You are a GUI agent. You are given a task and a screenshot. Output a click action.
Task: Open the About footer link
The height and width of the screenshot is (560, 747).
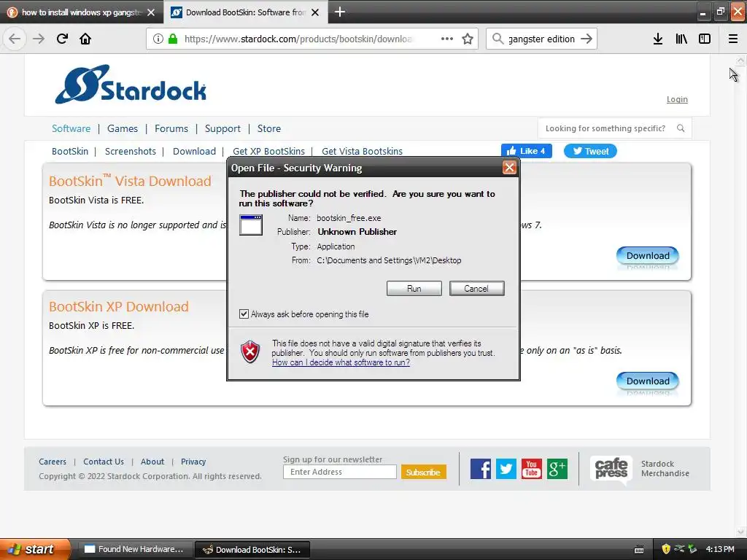pyautogui.click(x=152, y=462)
